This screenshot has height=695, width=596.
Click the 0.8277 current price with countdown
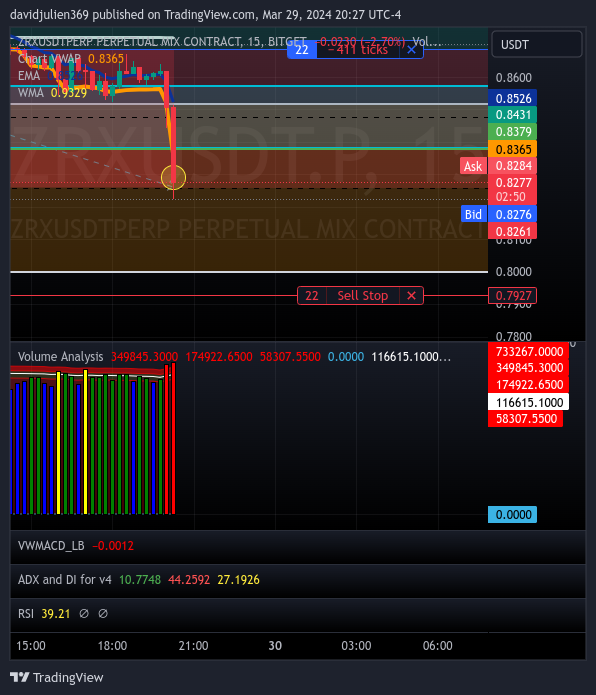pos(513,189)
